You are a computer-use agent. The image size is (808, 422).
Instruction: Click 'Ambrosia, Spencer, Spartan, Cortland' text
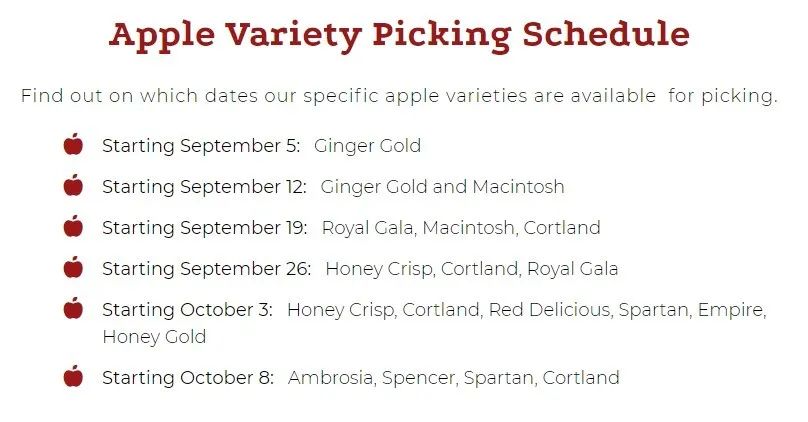(x=454, y=378)
